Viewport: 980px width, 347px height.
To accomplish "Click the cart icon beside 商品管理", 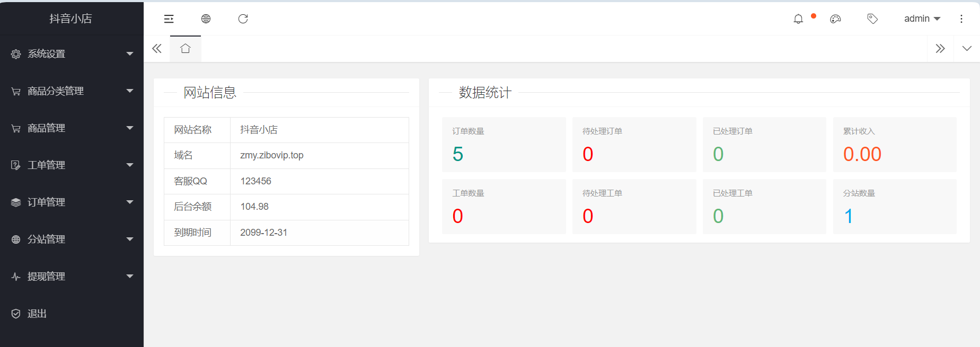I will click(16, 128).
